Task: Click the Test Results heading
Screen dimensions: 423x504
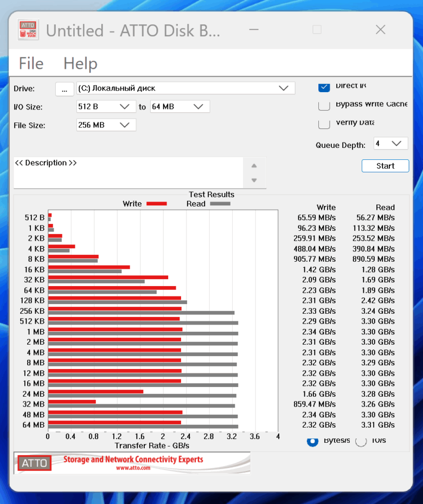Action: point(211,195)
